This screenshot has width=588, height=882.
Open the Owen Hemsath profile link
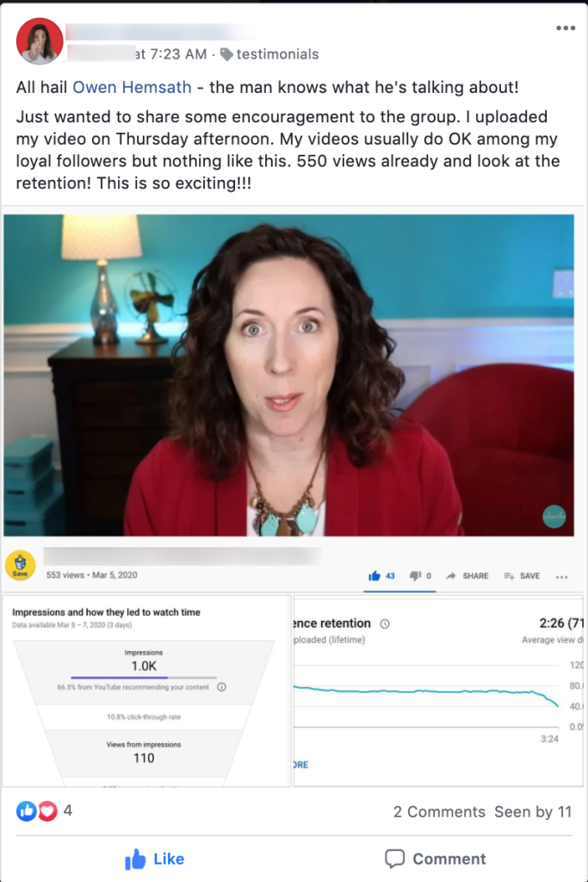point(132,87)
